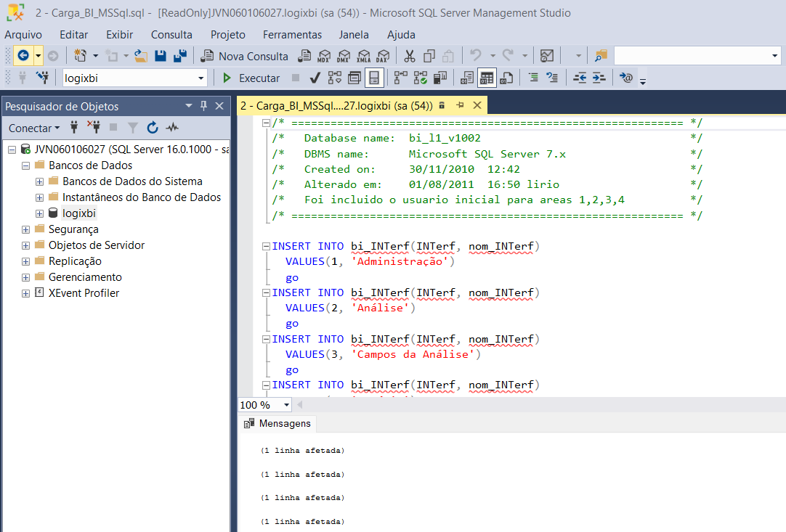Click the Object Explorer activity monitor icon
The height and width of the screenshot is (532, 786).
(x=172, y=128)
